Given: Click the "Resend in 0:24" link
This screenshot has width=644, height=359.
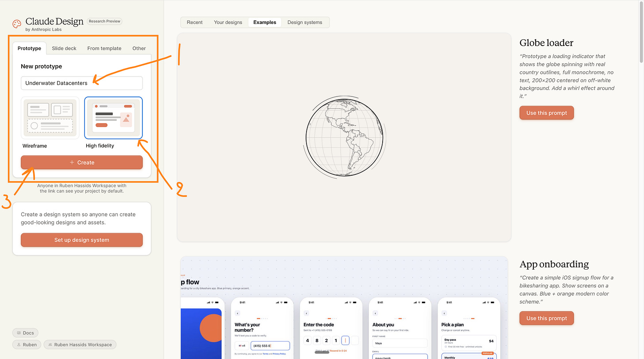Looking at the screenshot, I should [x=338, y=351].
